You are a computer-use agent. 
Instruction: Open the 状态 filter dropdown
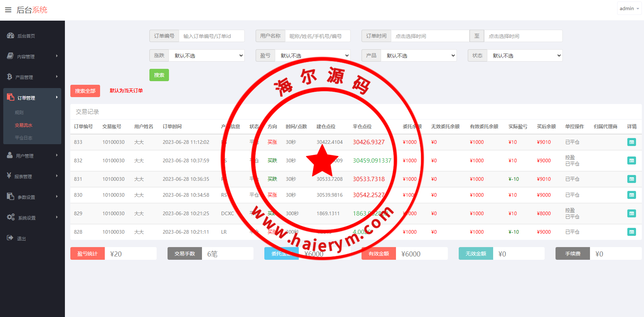coord(525,55)
